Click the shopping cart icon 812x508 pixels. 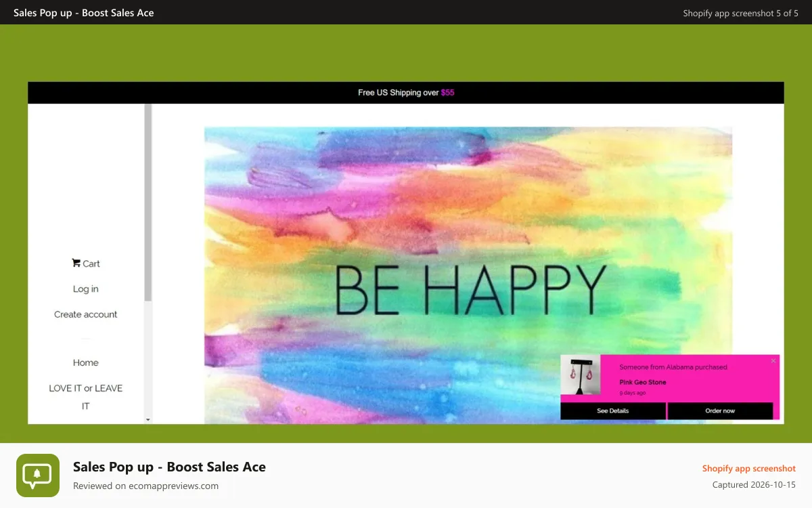pyautogui.click(x=76, y=263)
